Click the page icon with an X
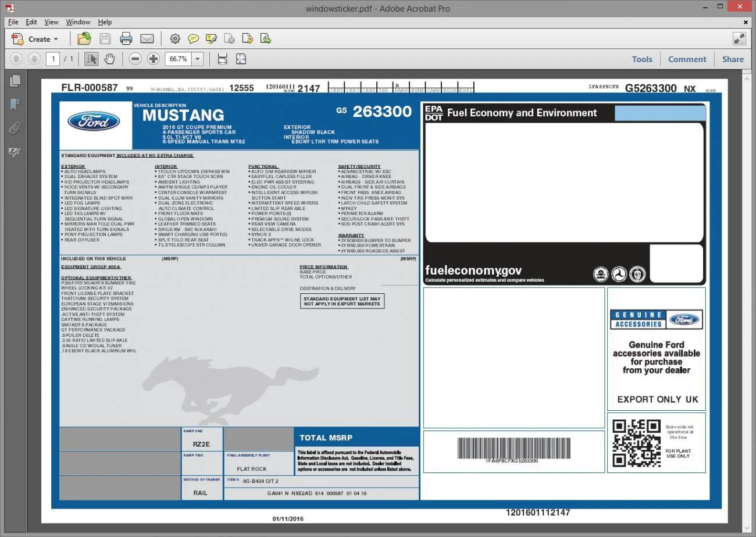Viewport: 756px width, 537px height. click(x=230, y=39)
